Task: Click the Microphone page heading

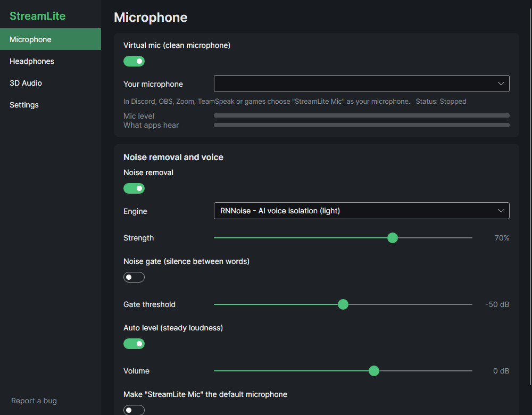Action: click(151, 18)
